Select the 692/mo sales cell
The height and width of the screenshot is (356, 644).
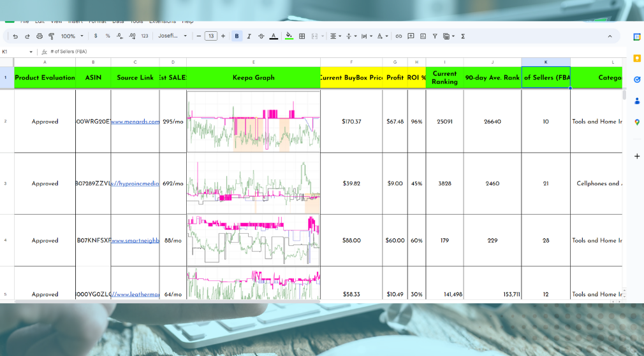point(173,183)
